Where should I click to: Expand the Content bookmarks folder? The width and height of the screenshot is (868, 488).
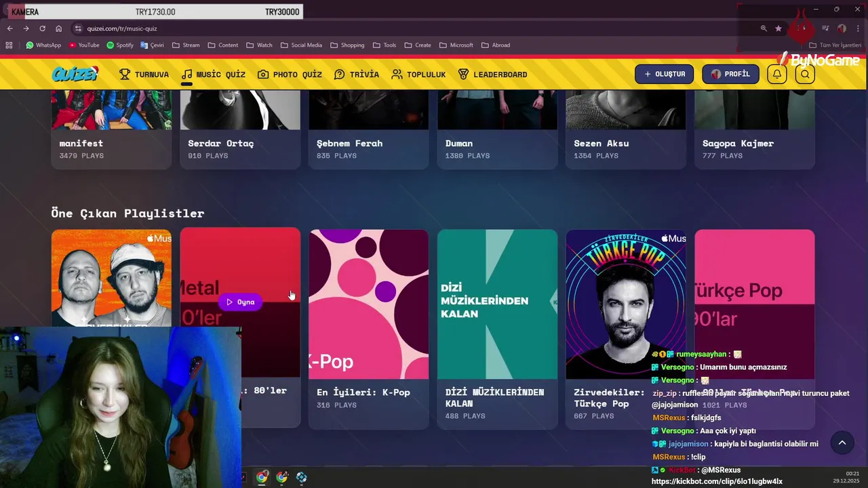tap(223, 45)
